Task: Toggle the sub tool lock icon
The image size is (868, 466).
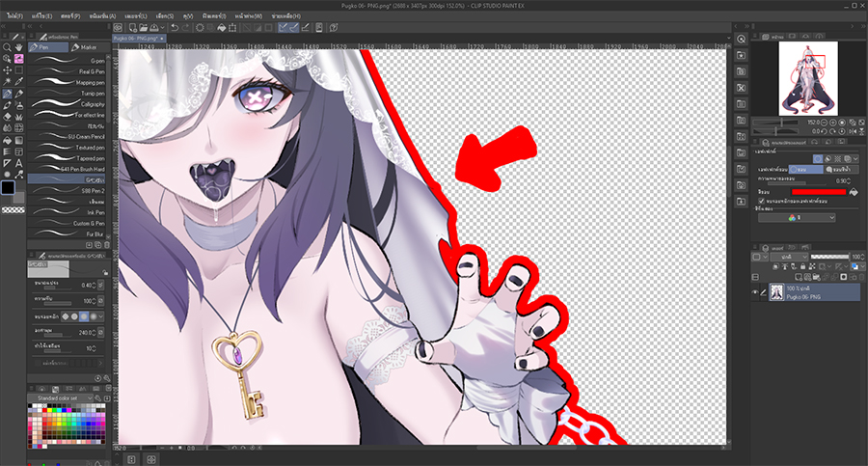Action: tap(105, 272)
